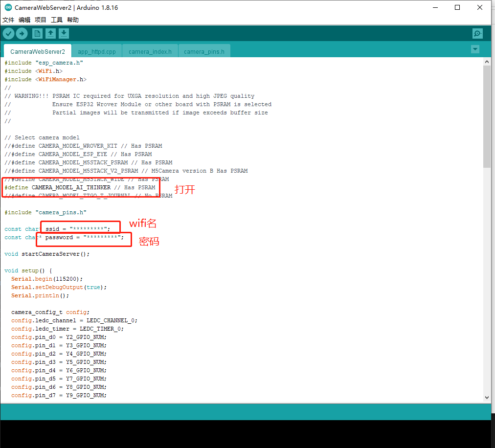Create a New sketch via toolbar icon
Screen dimensions: 495x448
click(37, 33)
